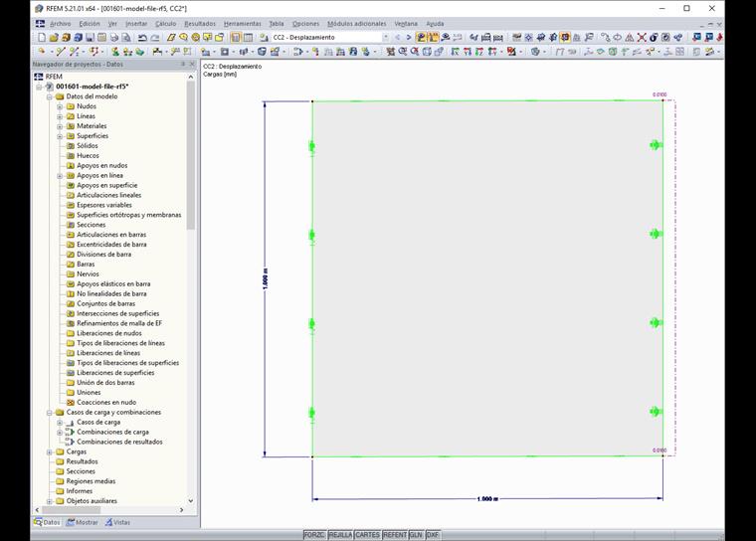Click the red X delete icon

tap(642, 37)
